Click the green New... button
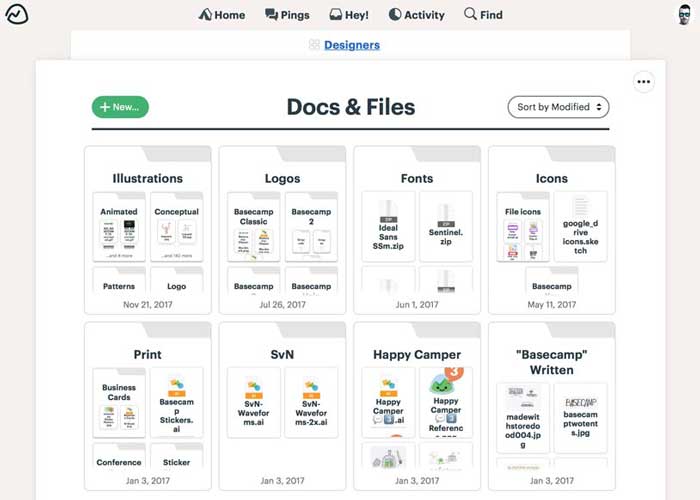The image size is (700, 500). tap(120, 107)
